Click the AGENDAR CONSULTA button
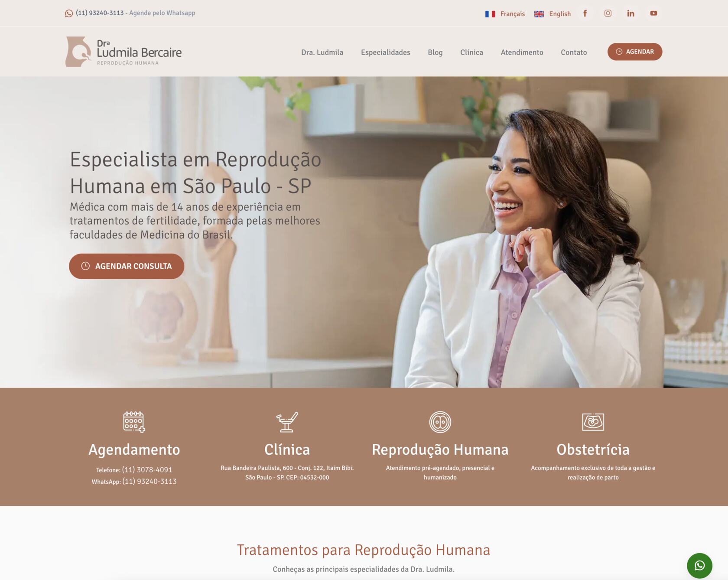 pyautogui.click(x=127, y=266)
